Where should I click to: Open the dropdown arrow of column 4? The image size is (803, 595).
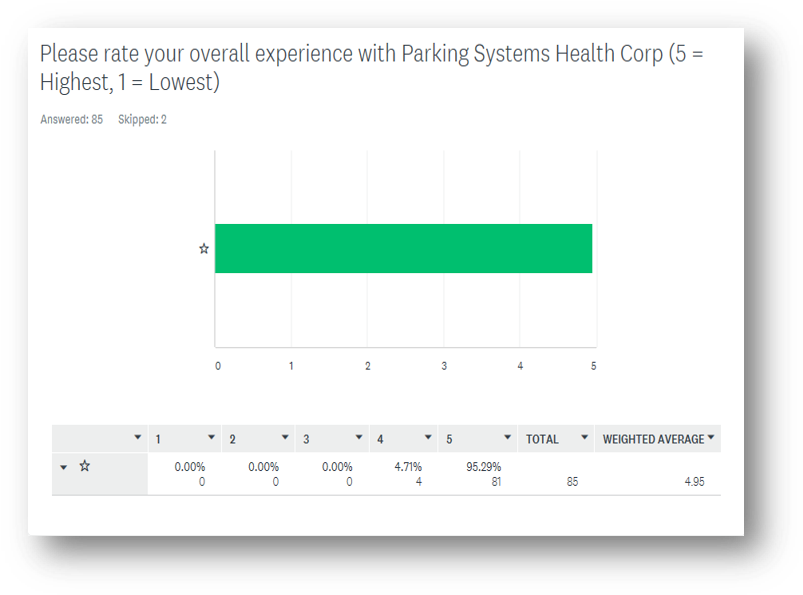pos(428,437)
